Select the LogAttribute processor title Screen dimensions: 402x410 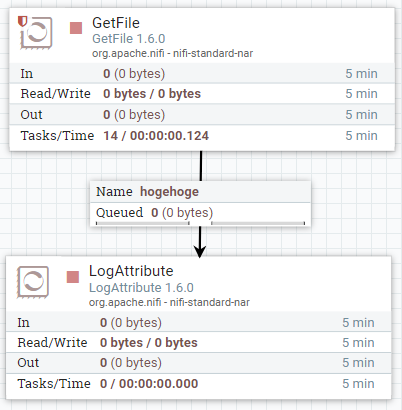[x=131, y=271]
